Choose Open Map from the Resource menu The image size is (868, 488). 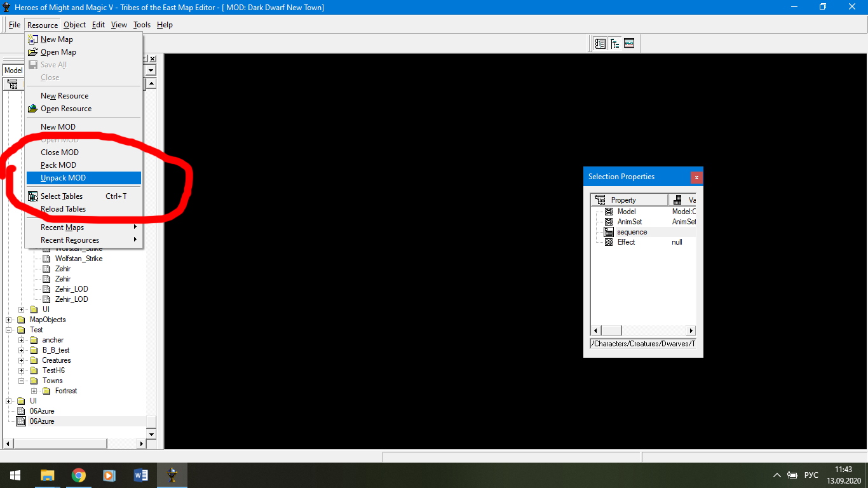[83, 52]
